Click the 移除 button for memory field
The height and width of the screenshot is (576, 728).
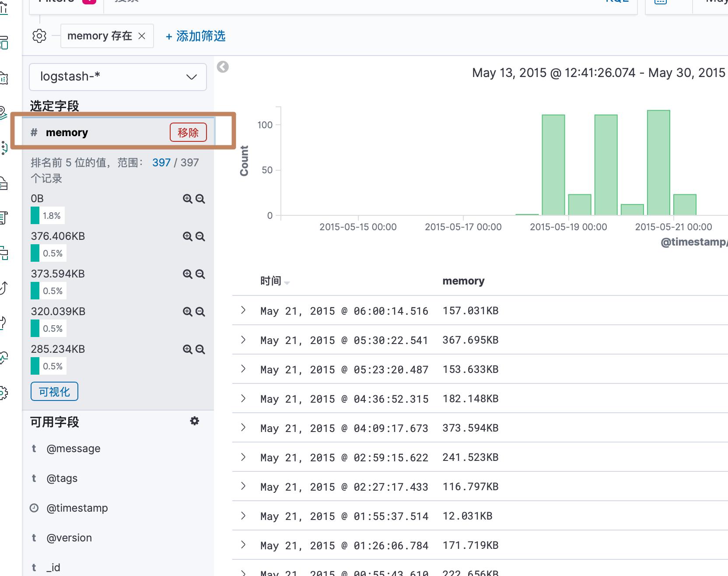click(x=188, y=132)
